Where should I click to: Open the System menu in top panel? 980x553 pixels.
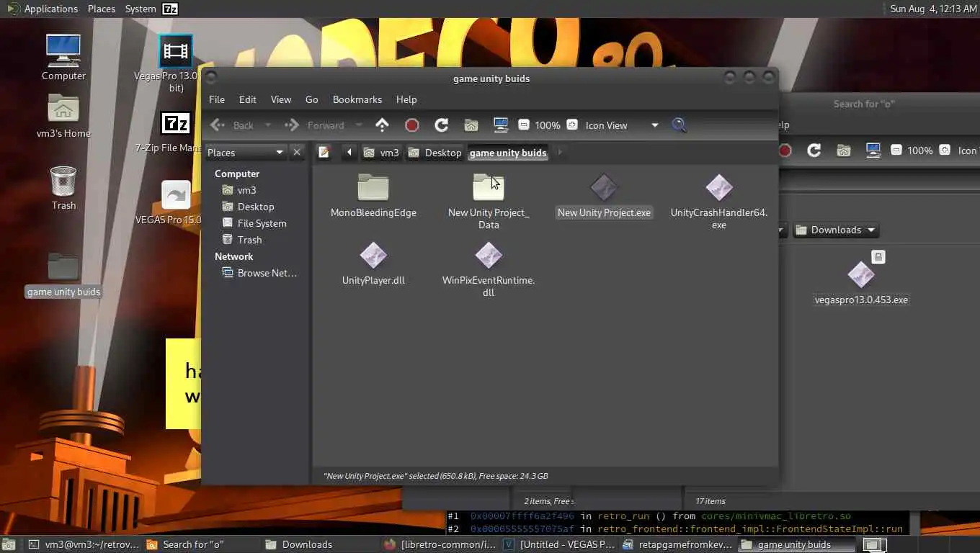(140, 9)
